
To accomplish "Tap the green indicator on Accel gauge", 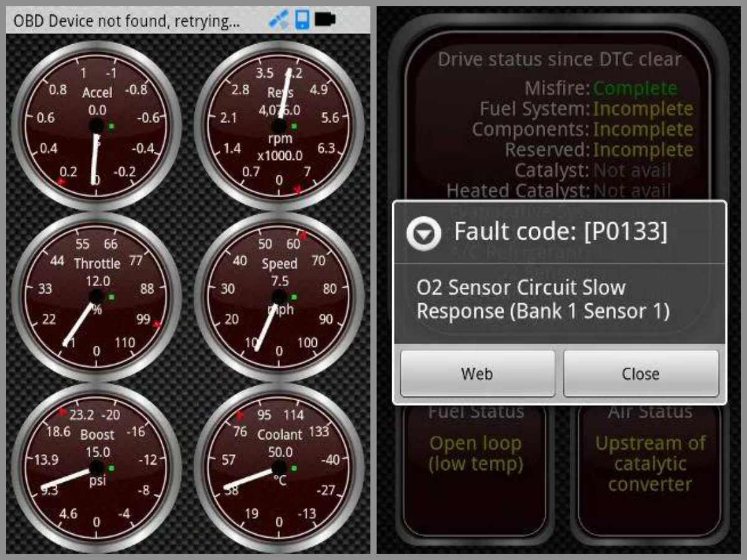I will (x=111, y=126).
